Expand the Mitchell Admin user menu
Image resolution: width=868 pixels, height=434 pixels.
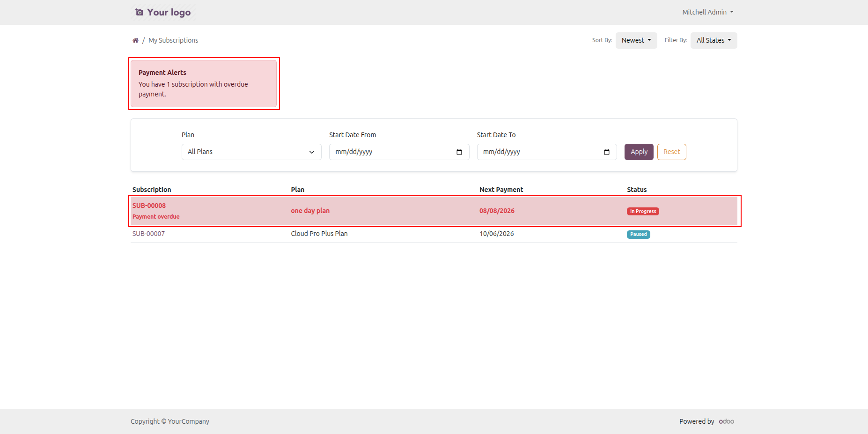pyautogui.click(x=707, y=12)
